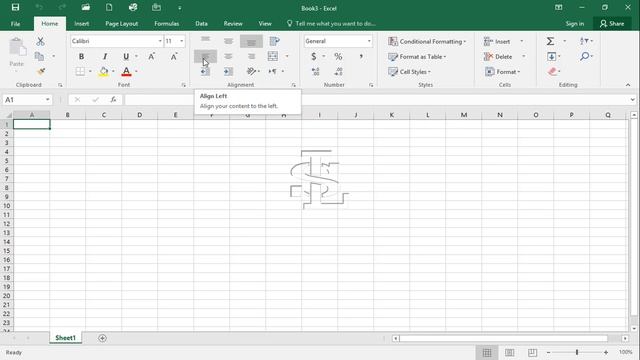Click the Open folder icon in quick access toolbar
The image size is (640, 360).
86,7
